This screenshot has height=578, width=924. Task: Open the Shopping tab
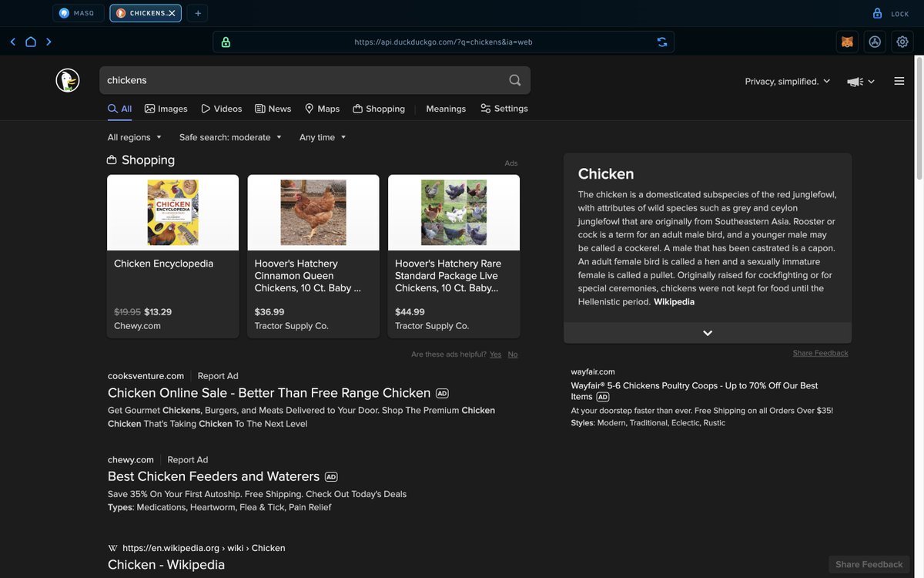coord(379,109)
